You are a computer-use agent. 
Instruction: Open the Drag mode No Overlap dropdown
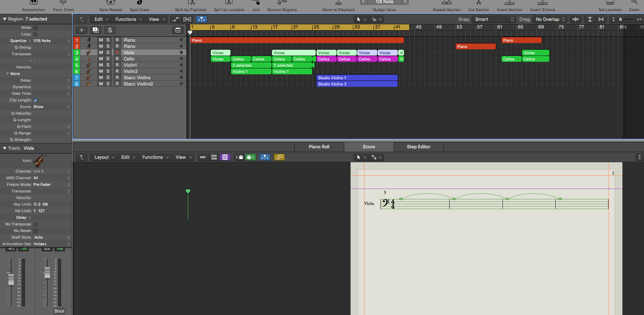point(550,19)
